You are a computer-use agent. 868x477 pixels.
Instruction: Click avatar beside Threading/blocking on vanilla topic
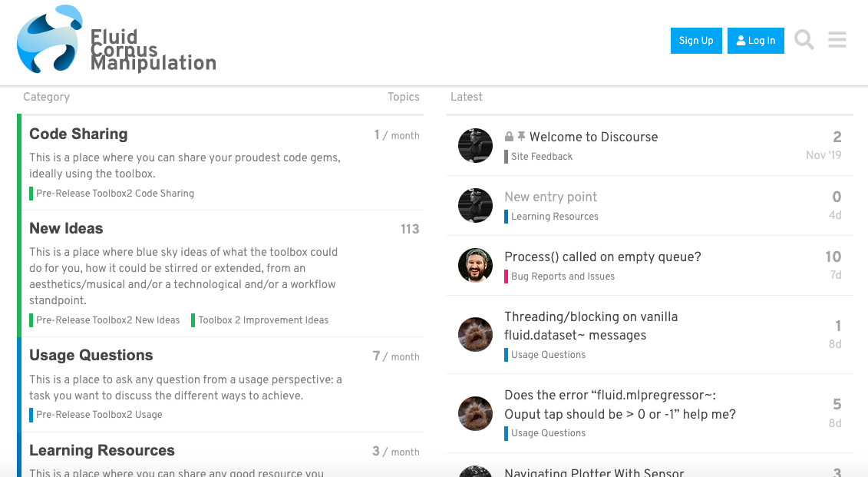(475, 335)
